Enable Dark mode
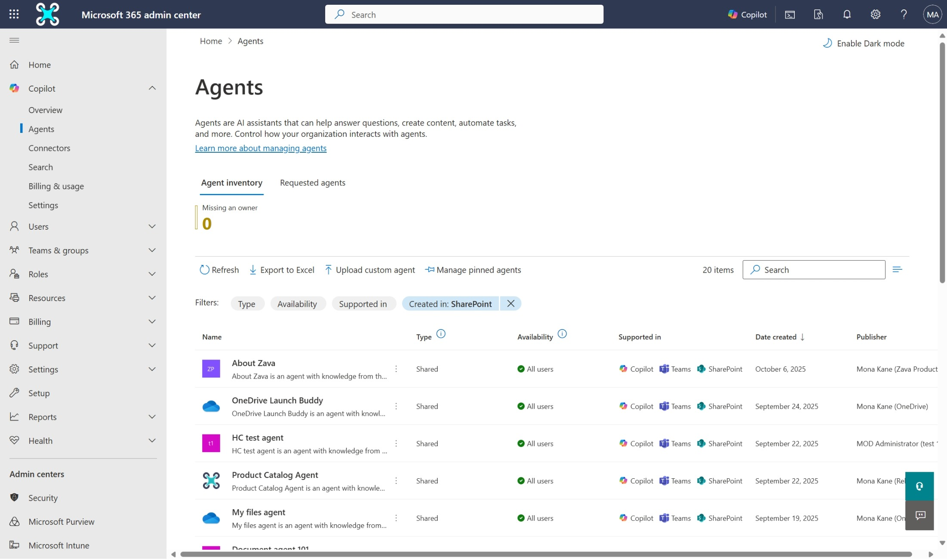The width and height of the screenshot is (947, 560). click(x=870, y=43)
